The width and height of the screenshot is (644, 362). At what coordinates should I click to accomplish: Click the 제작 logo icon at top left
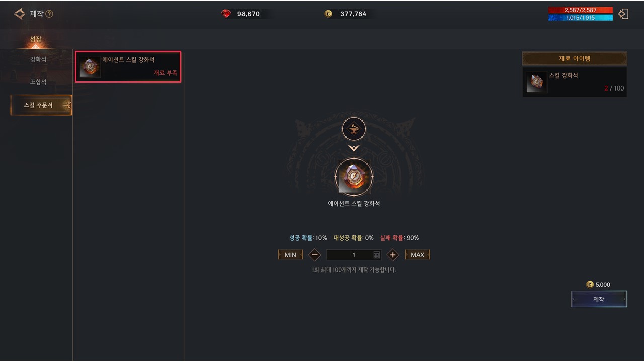point(20,14)
